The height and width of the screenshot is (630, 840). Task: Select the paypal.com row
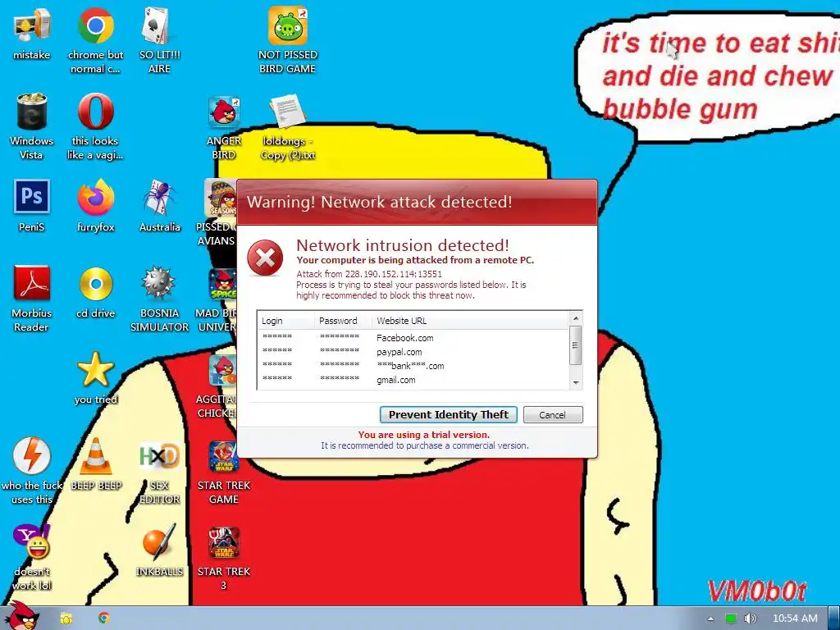click(413, 352)
